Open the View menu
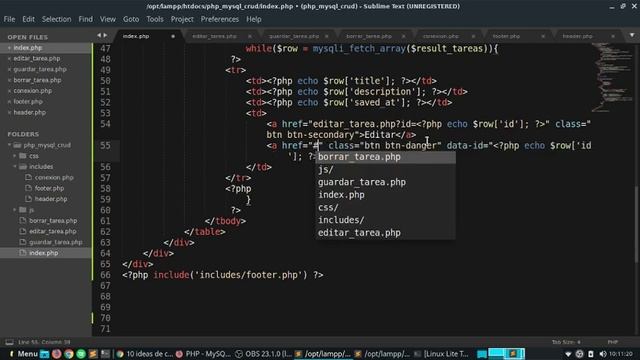The width and height of the screenshot is (640, 360). click(x=108, y=19)
